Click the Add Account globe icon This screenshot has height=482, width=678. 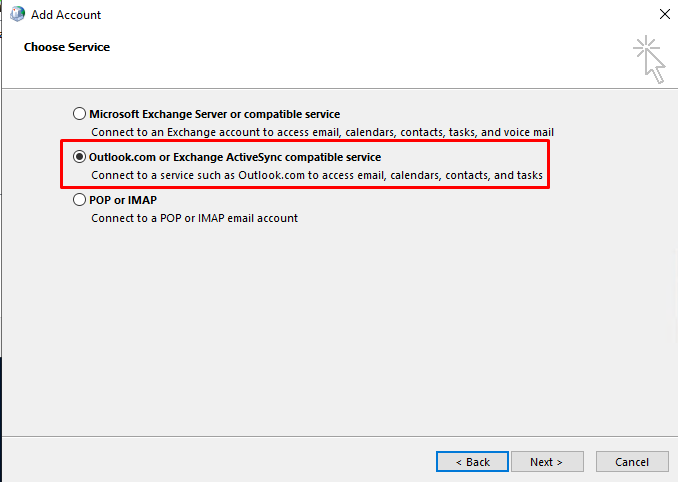click(x=17, y=14)
